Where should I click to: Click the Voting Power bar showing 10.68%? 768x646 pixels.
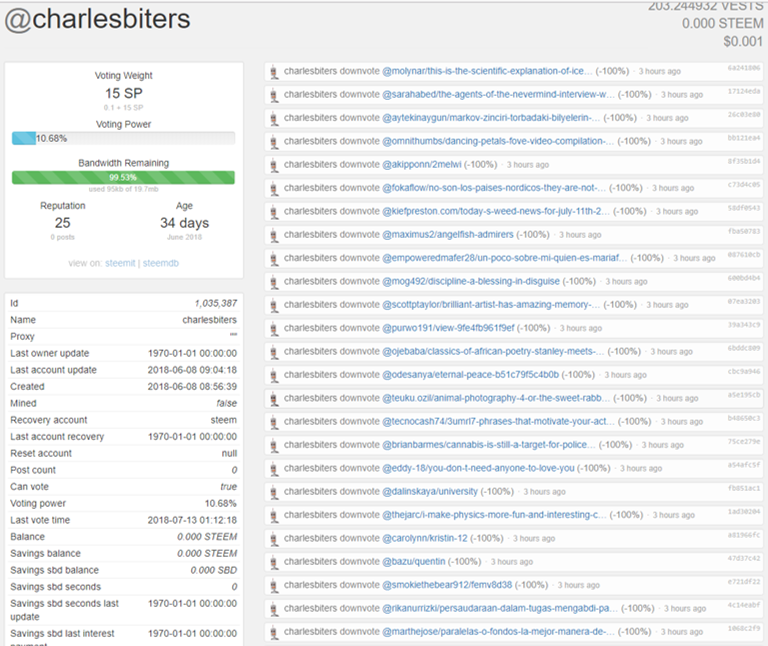coord(123,139)
